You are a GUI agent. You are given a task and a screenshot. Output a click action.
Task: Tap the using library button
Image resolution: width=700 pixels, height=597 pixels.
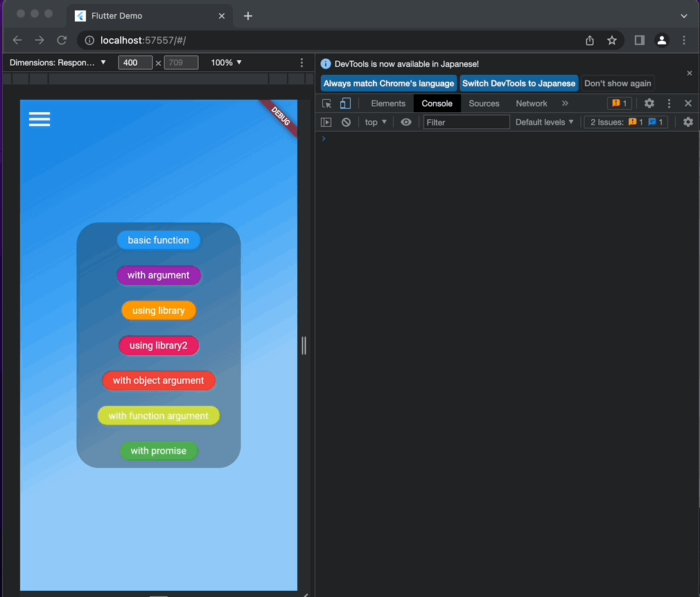[159, 310]
